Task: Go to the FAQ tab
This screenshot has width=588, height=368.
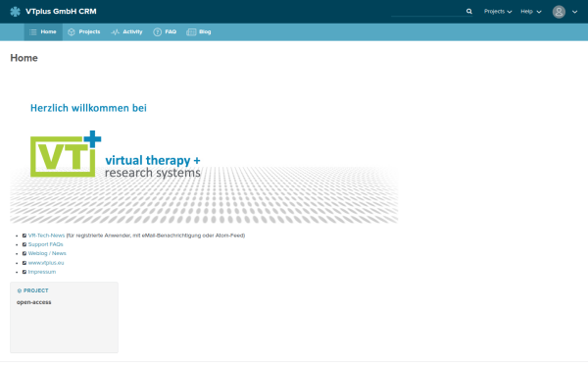Action: click(165, 32)
